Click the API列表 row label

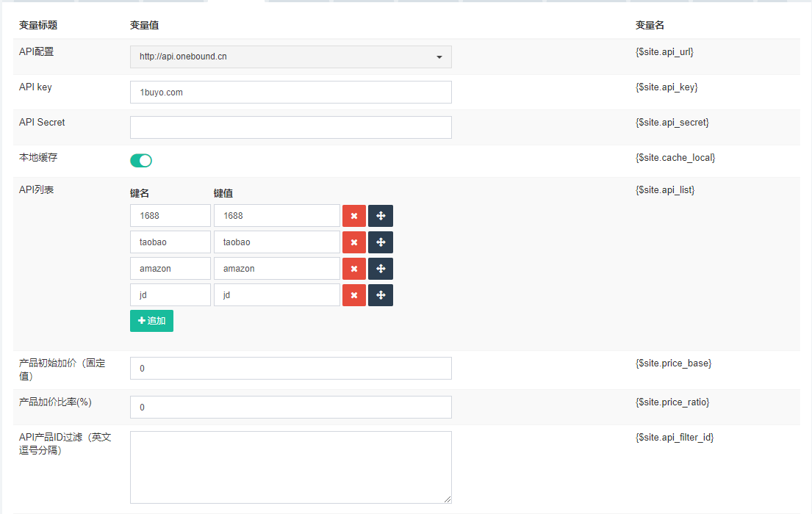(36, 190)
